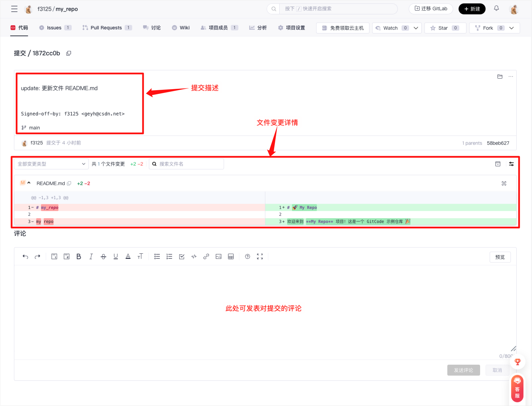Expand the Watch options dropdown arrow
This screenshot has height=406, width=532.
tap(416, 28)
